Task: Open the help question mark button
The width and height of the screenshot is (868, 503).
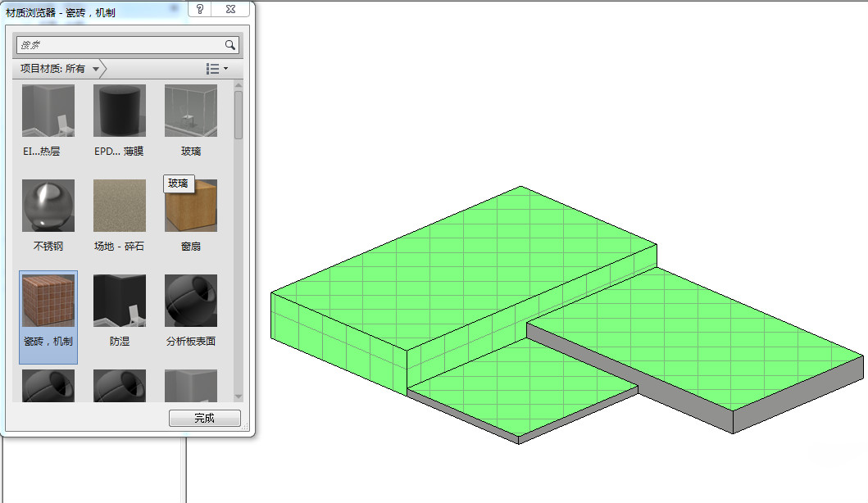Action: 201,9
